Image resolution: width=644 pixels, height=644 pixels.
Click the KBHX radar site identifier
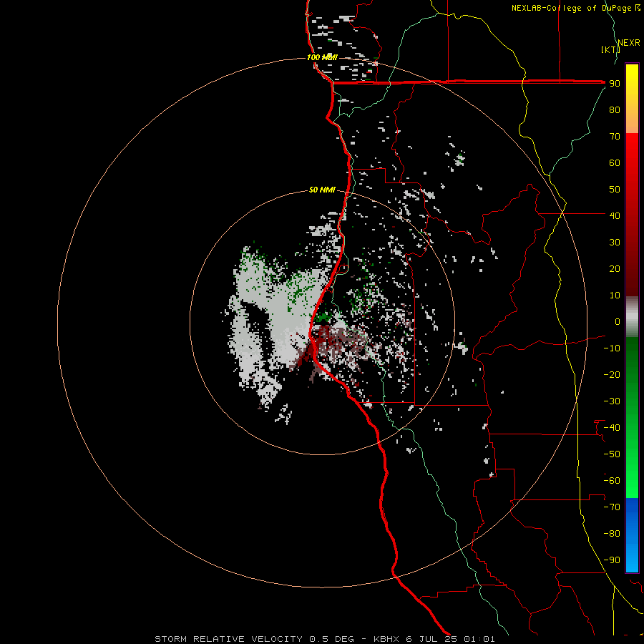[386, 639]
